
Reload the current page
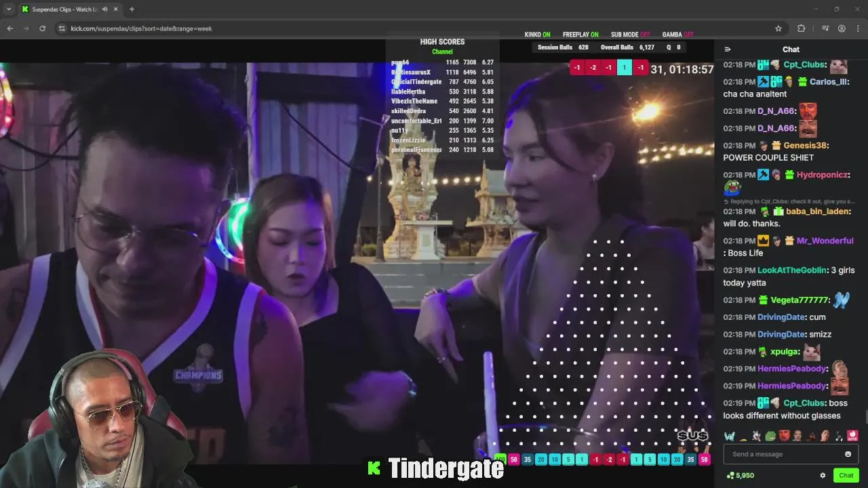point(42,28)
